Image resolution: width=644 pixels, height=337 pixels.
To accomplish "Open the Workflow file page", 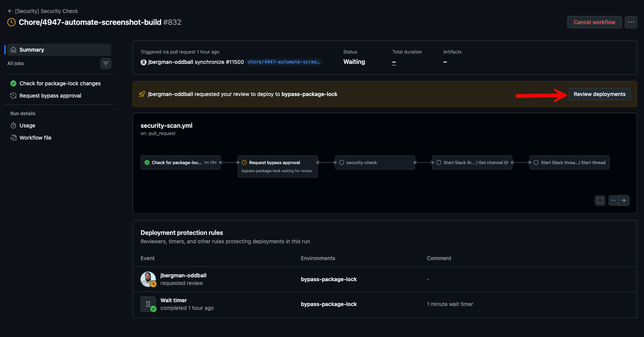I will pyautogui.click(x=35, y=138).
